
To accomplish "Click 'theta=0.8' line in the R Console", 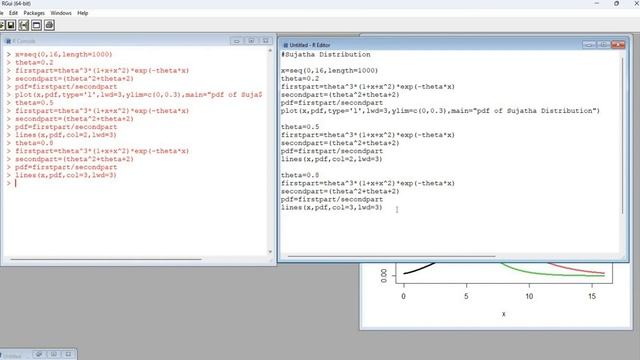I will [34, 143].
